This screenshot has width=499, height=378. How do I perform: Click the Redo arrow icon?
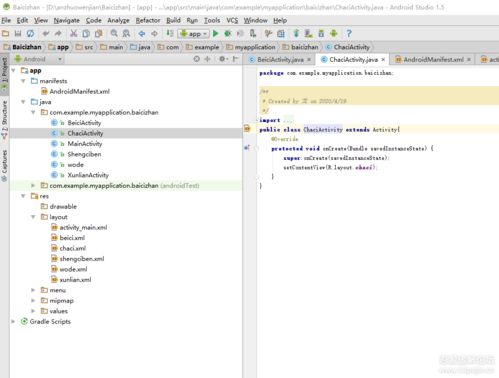click(58, 34)
